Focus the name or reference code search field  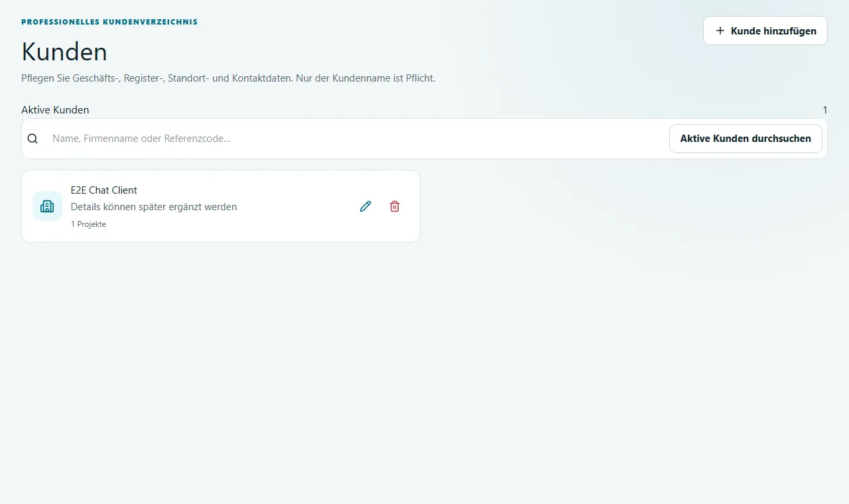tap(357, 139)
